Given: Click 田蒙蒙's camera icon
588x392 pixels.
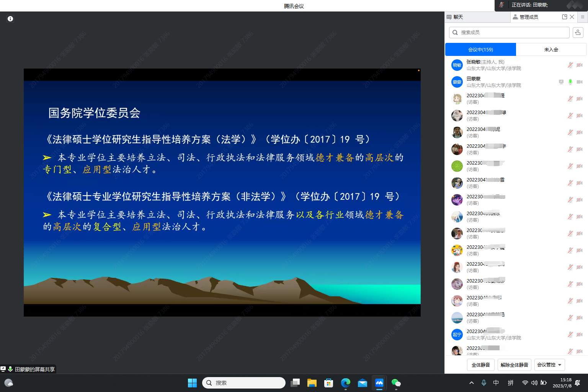Looking at the screenshot, I should tap(580, 82).
